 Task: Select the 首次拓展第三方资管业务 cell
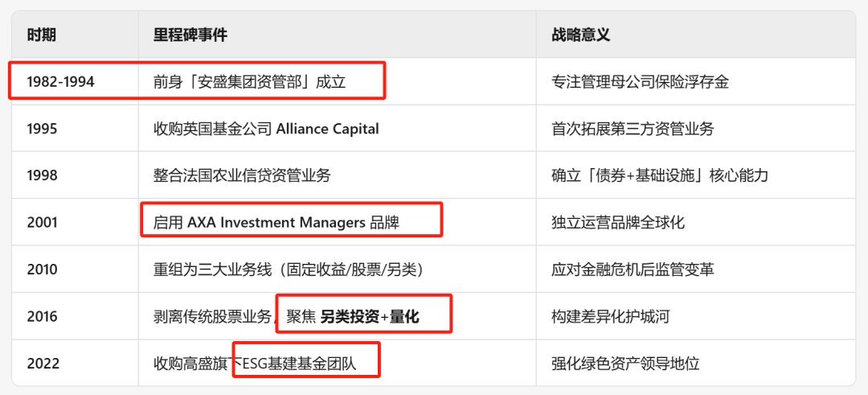pyautogui.click(x=632, y=129)
